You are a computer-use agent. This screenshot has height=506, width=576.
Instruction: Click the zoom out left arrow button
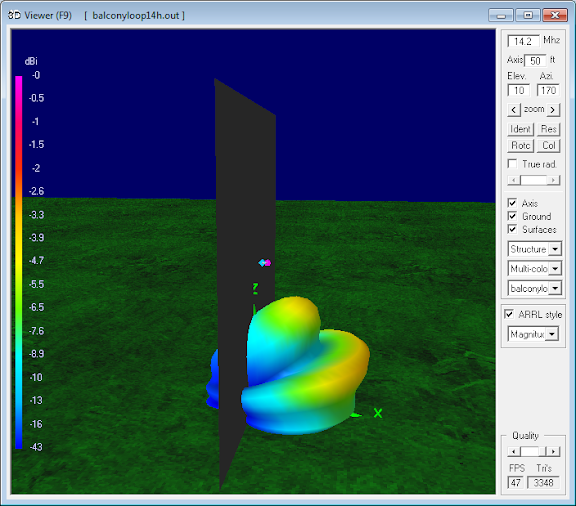[x=514, y=110]
